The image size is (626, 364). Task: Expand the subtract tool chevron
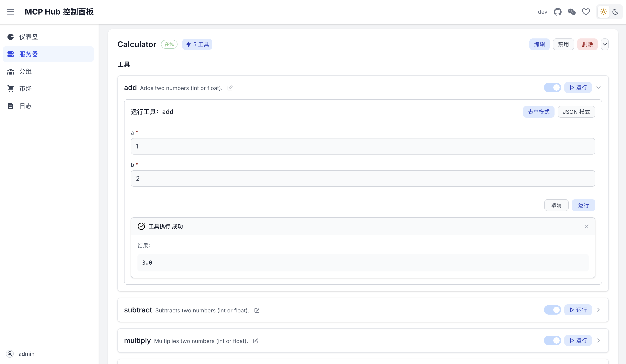(599, 310)
